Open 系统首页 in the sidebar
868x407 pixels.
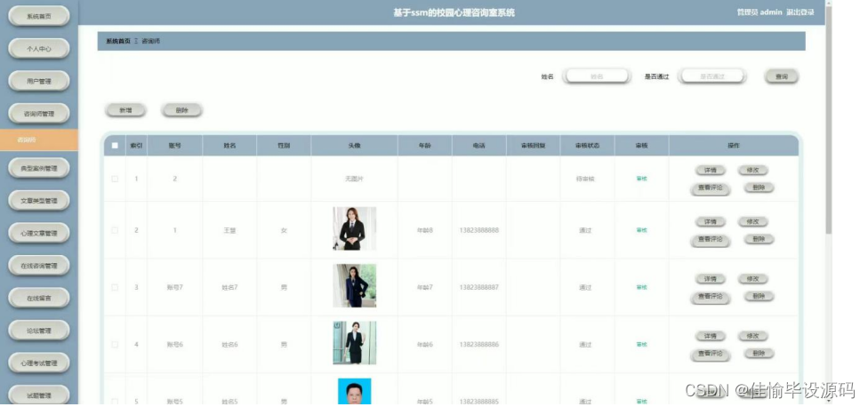[x=39, y=16]
